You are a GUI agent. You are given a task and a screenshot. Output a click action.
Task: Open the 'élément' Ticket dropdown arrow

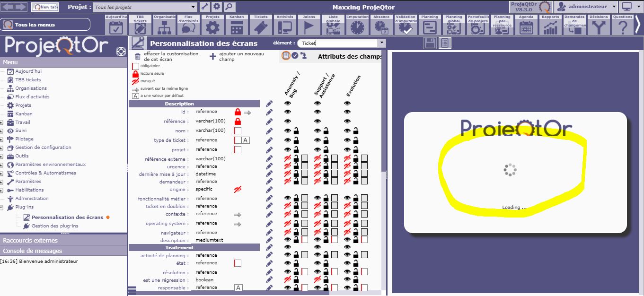[381, 43]
